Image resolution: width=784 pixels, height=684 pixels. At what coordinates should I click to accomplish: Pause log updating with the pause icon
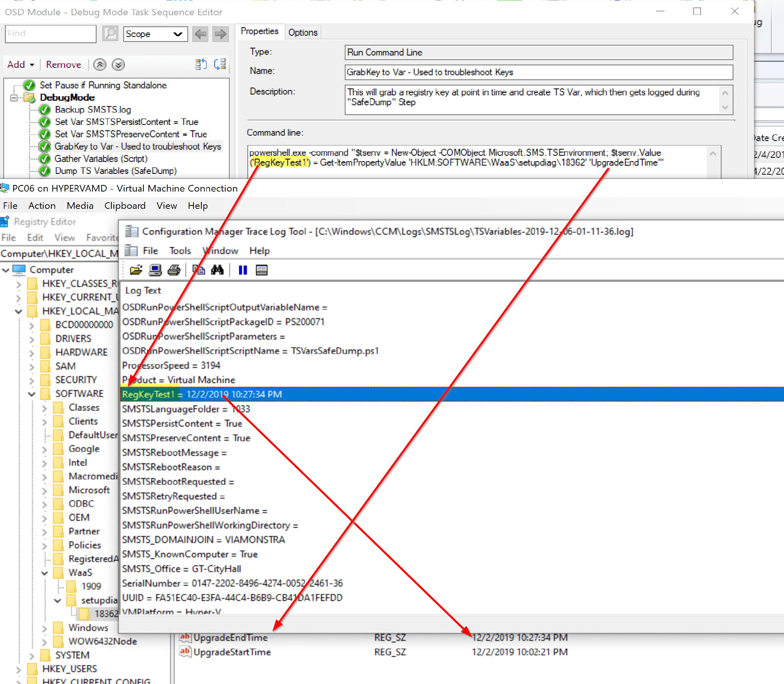(242, 270)
